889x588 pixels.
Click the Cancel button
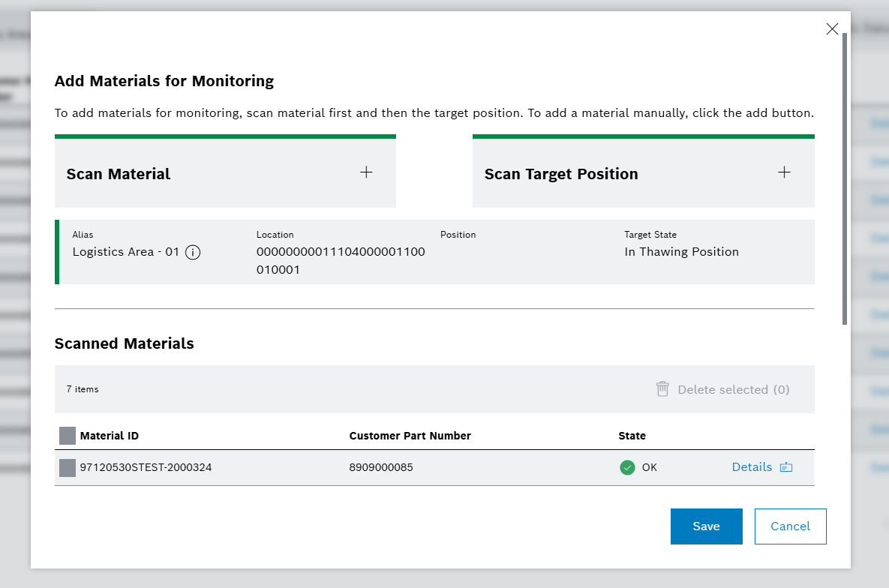click(x=791, y=526)
